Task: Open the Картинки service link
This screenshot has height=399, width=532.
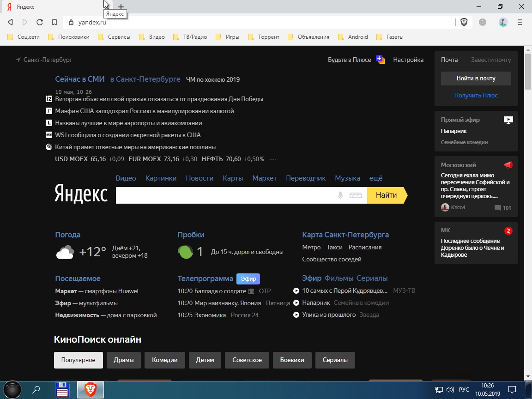Action: (x=161, y=178)
